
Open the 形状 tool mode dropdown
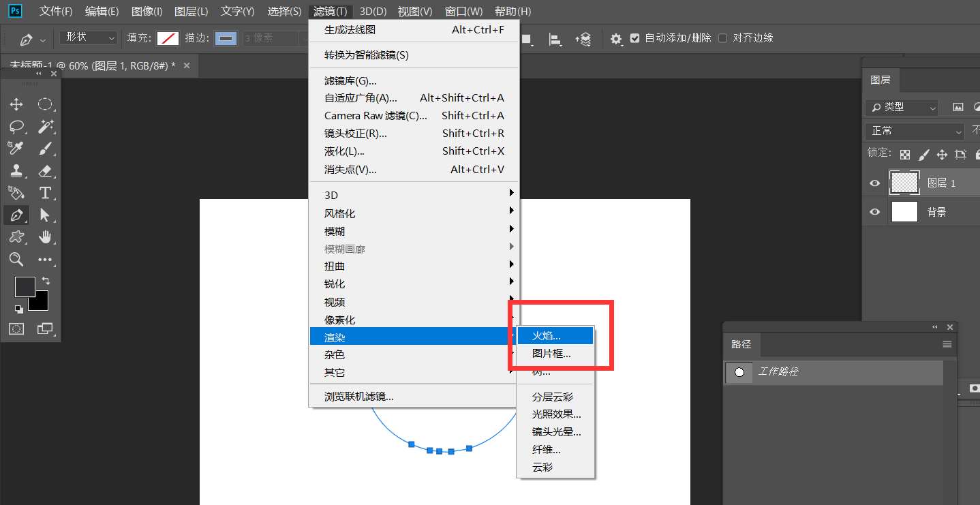(87, 38)
